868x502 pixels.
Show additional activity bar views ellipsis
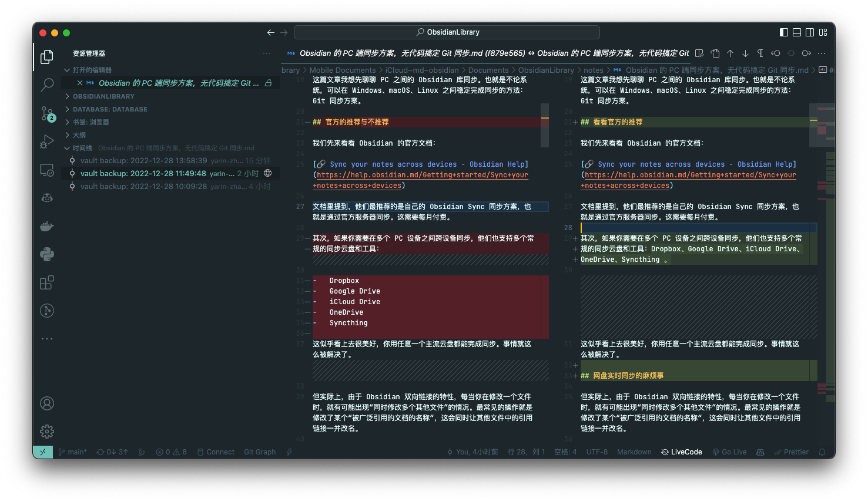click(47, 339)
